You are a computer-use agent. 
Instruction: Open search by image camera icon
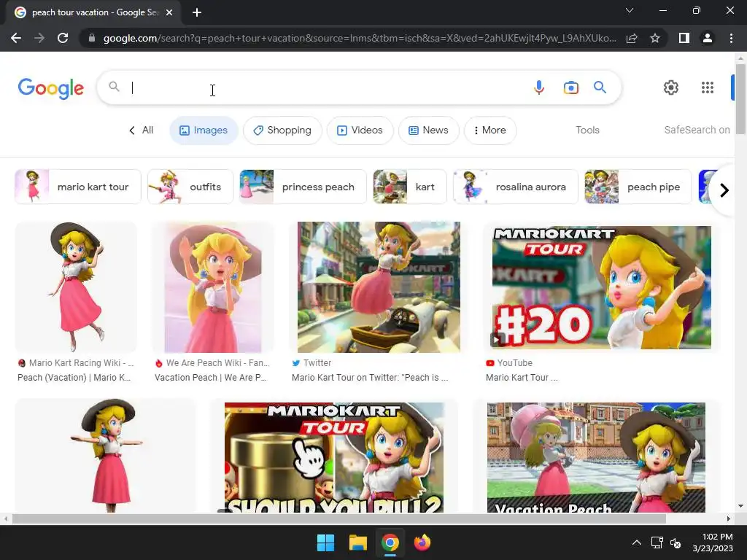pyautogui.click(x=570, y=87)
